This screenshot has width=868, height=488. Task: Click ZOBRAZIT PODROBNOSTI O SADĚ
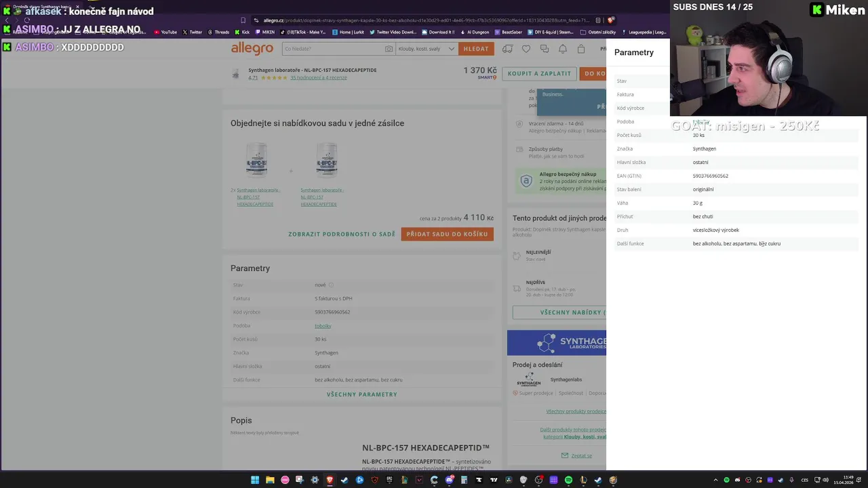[x=342, y=234]
